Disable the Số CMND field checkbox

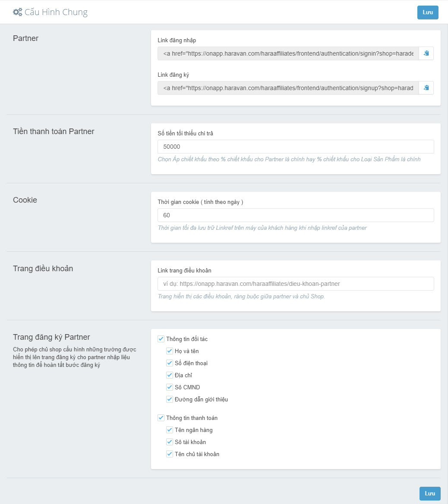coord(170,387)
